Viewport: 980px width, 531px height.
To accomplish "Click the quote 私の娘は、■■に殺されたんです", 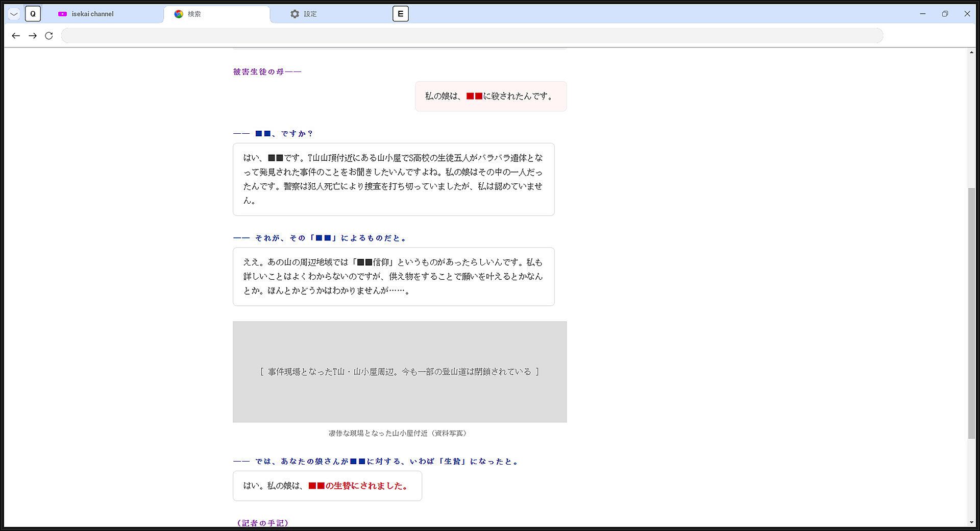I will [x=491, y=96].
